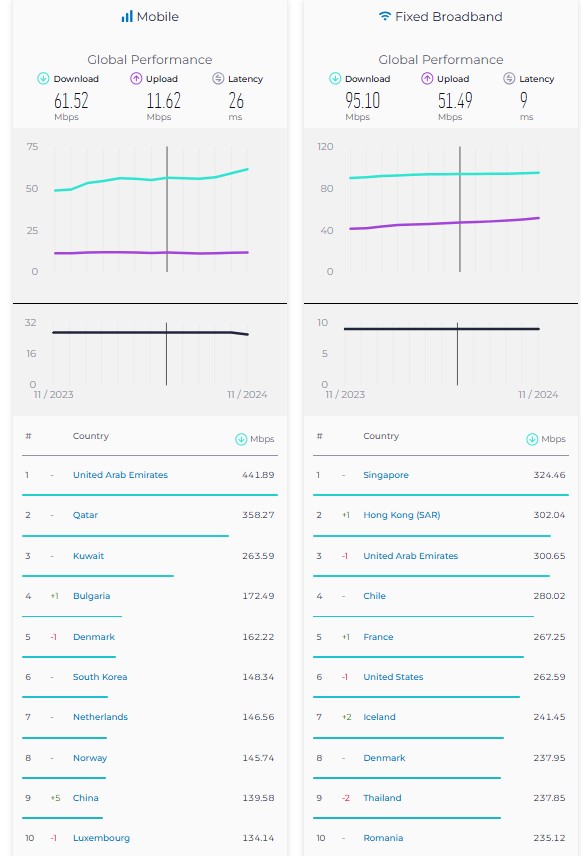Open the Singapore country link

[386, 475]
